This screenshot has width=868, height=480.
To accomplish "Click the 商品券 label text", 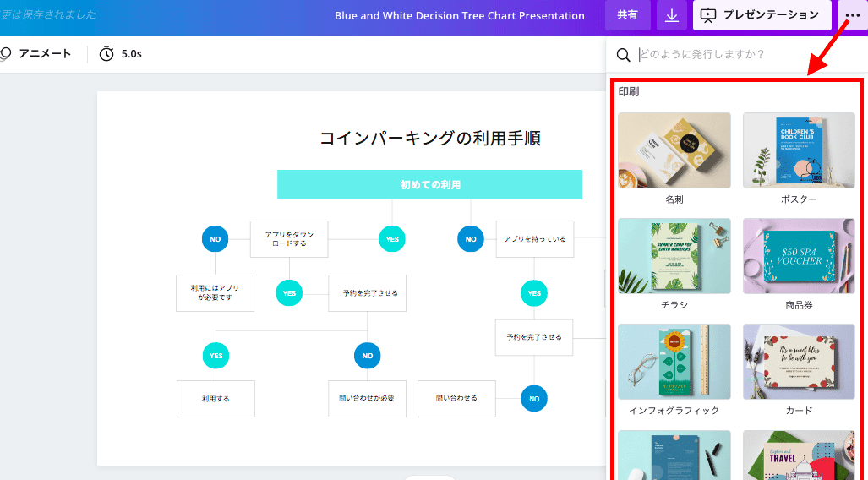I will 799,305.
